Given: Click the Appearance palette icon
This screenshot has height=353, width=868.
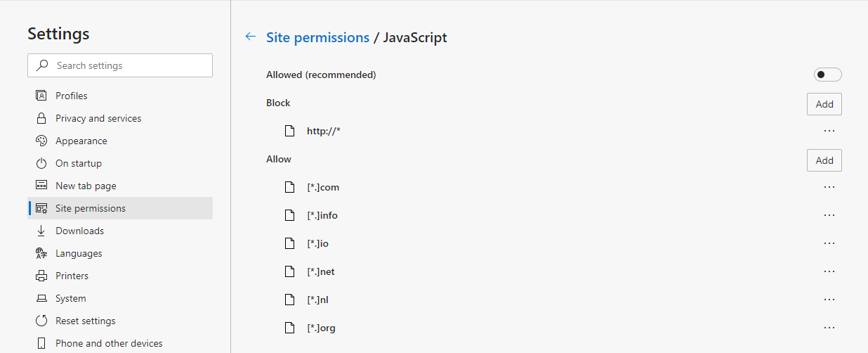Looking at the screenshot, I should (41, 141).
